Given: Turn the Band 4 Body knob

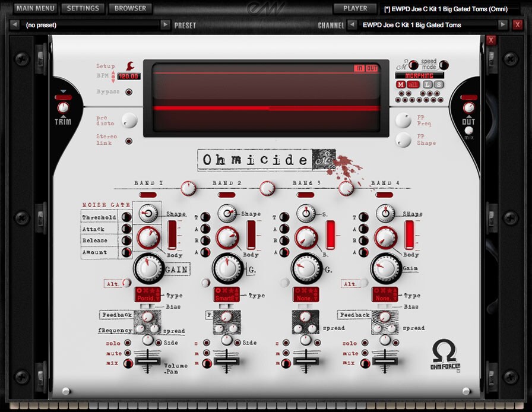Looking at the screenshot, I should pos(385,237).
